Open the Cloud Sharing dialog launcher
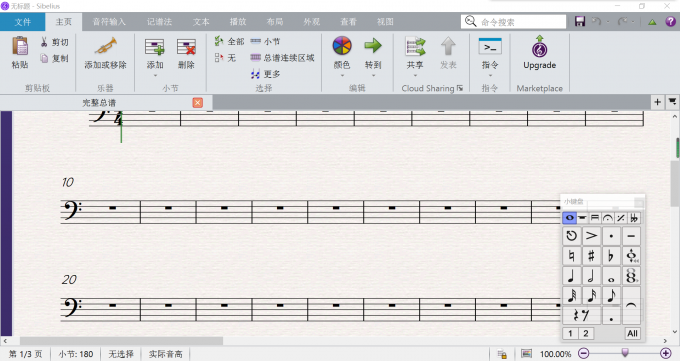Image resolution: width=680 pixels, height=361 pixels. [x=460, y=88]
